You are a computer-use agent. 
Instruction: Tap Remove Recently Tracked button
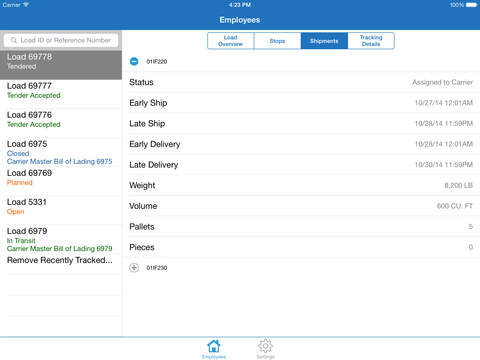click(x=60, y=260)
